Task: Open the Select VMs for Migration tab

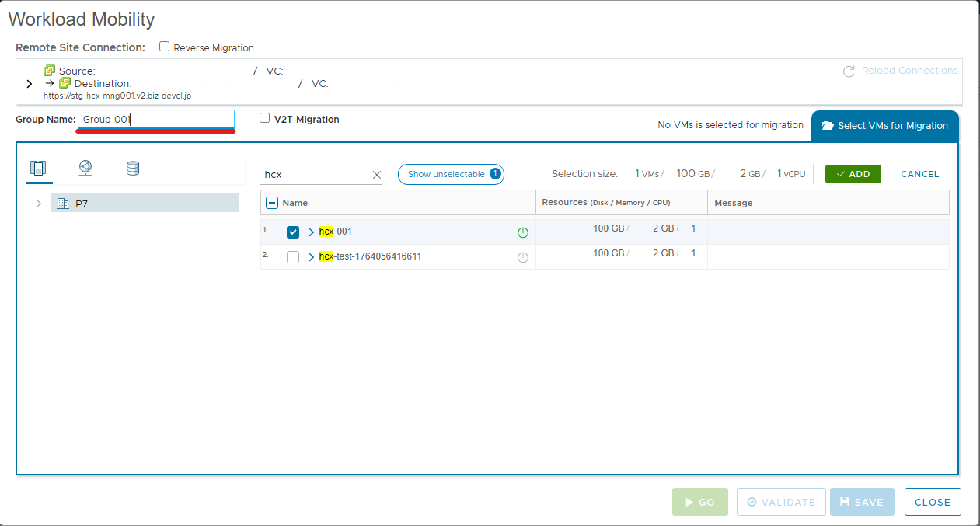Action: coord(885,126)
